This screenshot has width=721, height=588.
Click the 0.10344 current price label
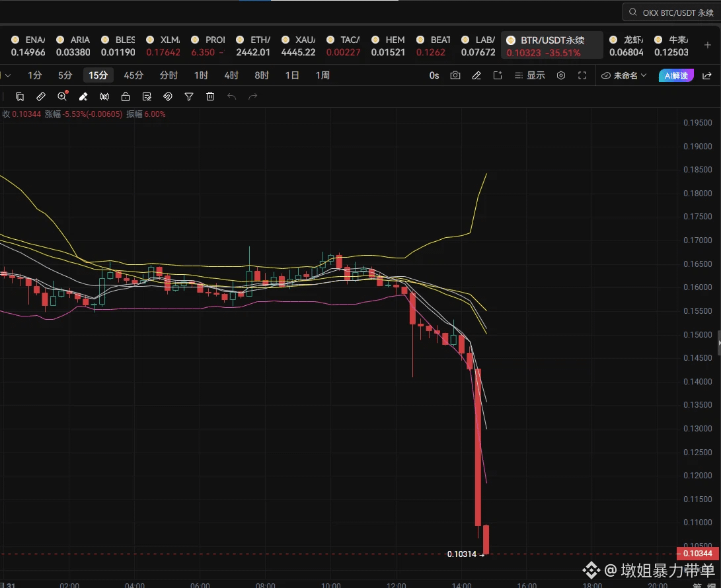698,554
